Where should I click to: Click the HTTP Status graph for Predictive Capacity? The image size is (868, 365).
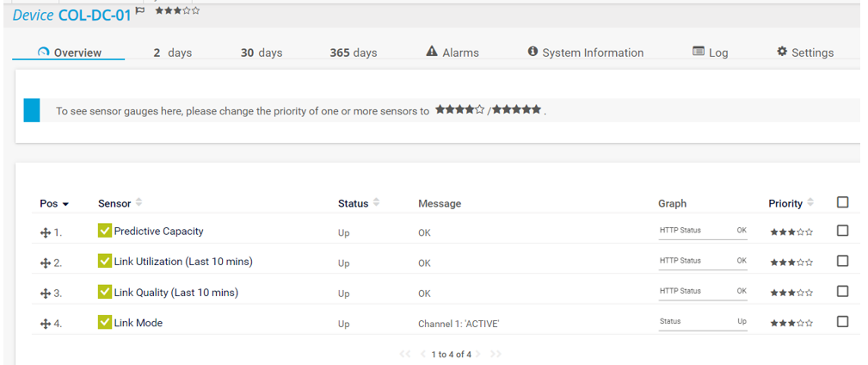(702, 232)
